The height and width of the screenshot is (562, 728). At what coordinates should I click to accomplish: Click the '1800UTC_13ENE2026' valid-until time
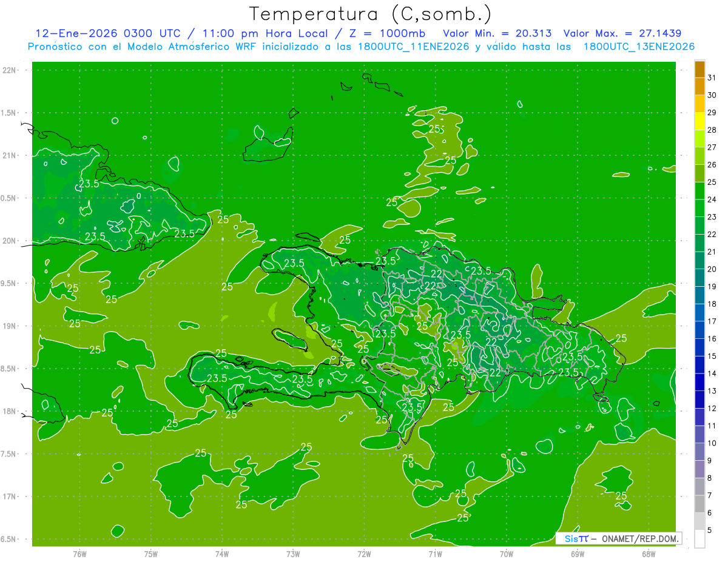(639, 47)
